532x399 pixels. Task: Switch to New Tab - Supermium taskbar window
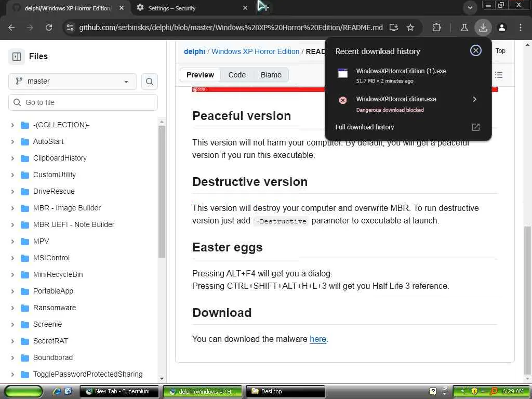coord(119,392)
